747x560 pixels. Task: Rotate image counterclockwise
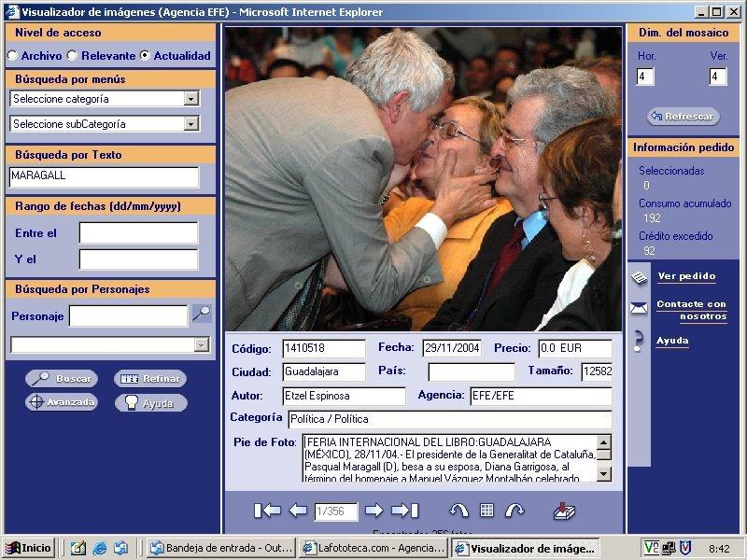point(458,511)
